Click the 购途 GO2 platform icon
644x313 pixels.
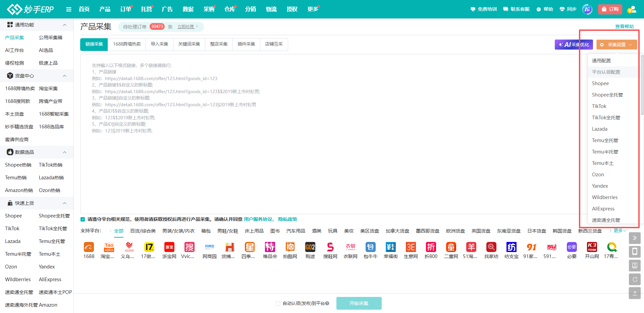[310, 247]
